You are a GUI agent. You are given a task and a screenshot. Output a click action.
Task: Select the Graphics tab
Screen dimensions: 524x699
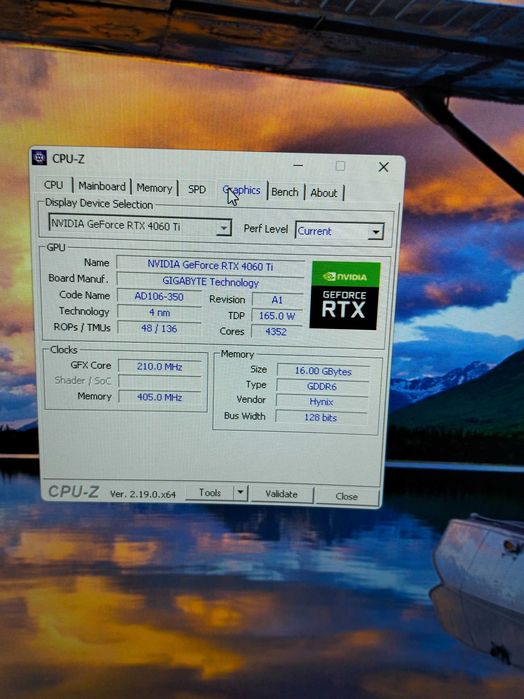tap(241, 191)
